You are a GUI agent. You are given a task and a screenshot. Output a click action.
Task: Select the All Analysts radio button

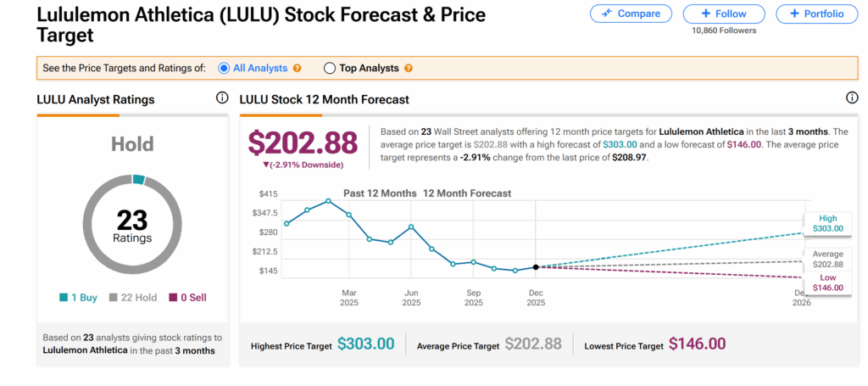(225, 69)
